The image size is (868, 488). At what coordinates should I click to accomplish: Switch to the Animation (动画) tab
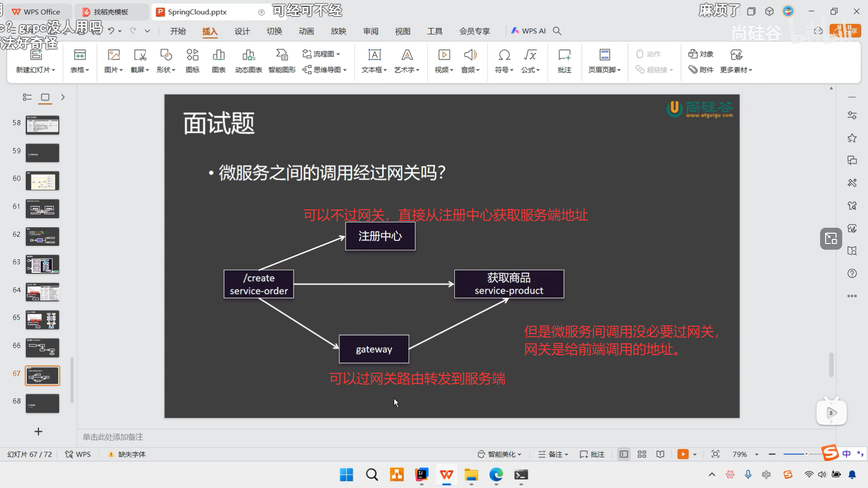[x=306, y=31]
